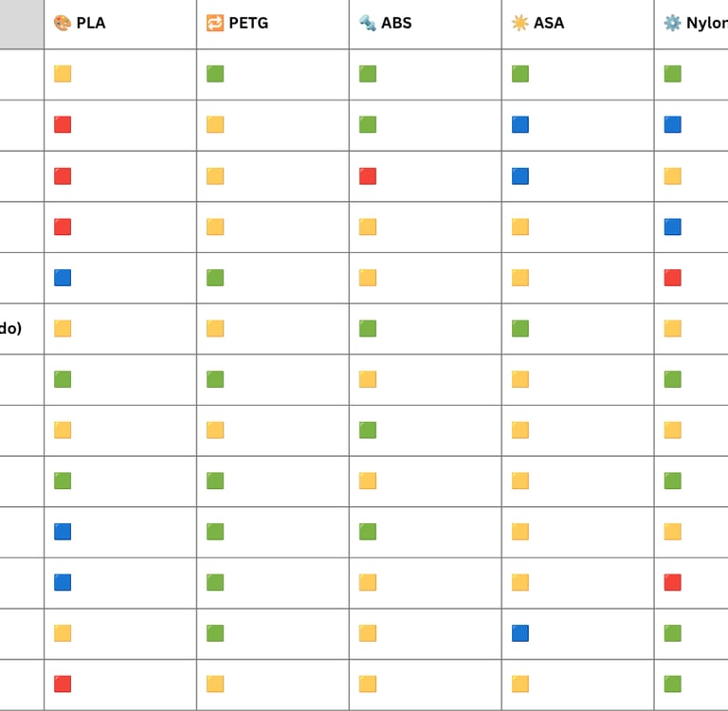Click the green ASA square in the "do)" row
The height and width of the screenshot is (711, 728).
[520, 328]
